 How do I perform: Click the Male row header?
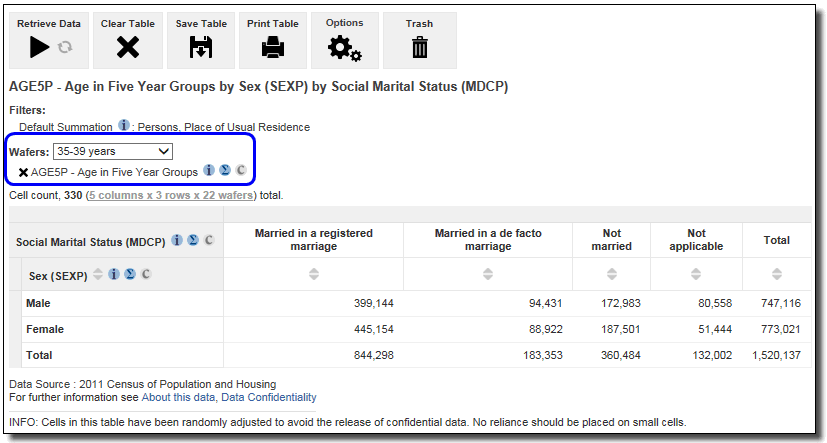point(39,303)
